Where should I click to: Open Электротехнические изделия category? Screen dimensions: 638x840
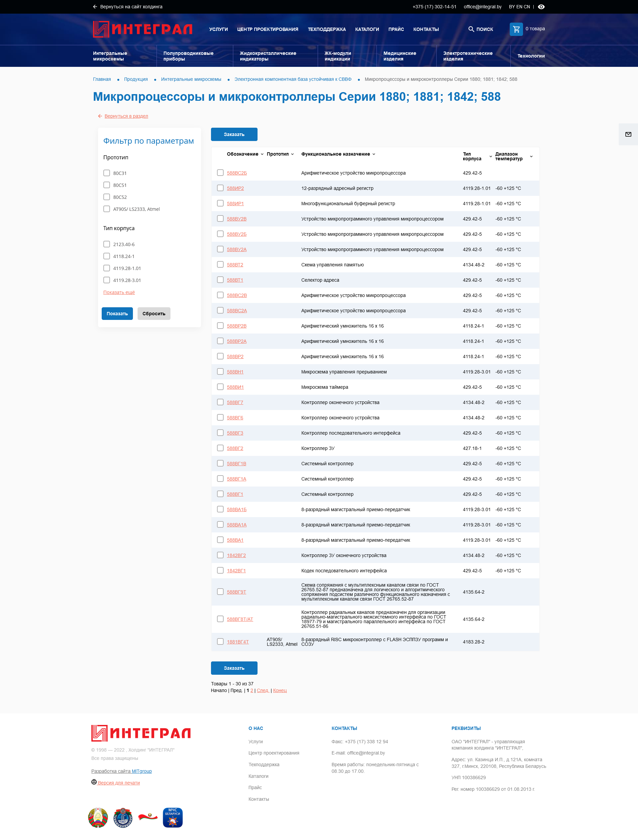(x=468, y=56)
